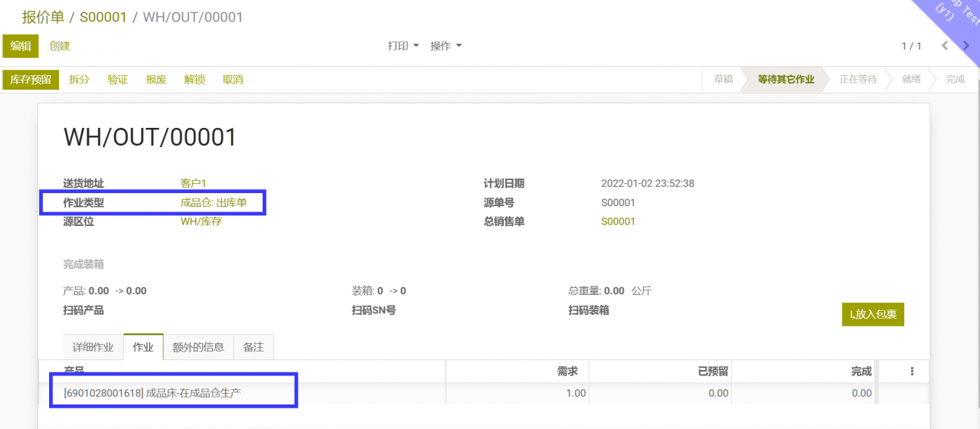This screenshot has height=429, width=980.
Task: Click the WH/OUT/00001 title heading
Action: 150,137
